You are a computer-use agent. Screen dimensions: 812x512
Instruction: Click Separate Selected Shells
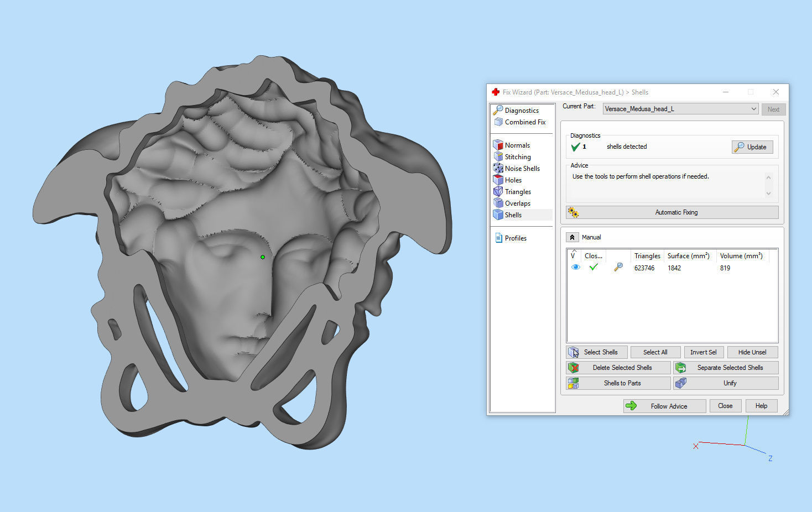pyautogui.click(x=726, y=368)
